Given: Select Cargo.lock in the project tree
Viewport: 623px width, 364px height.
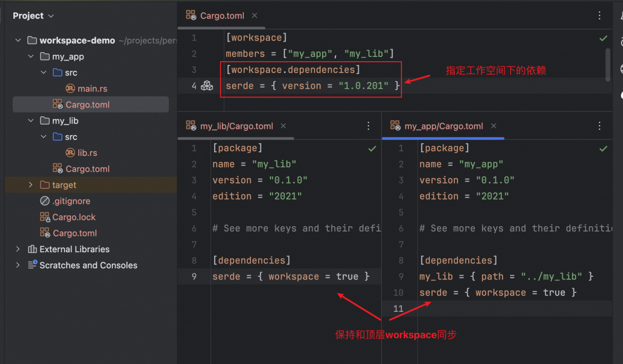Looking at the screenshot, I should [75, 217].
